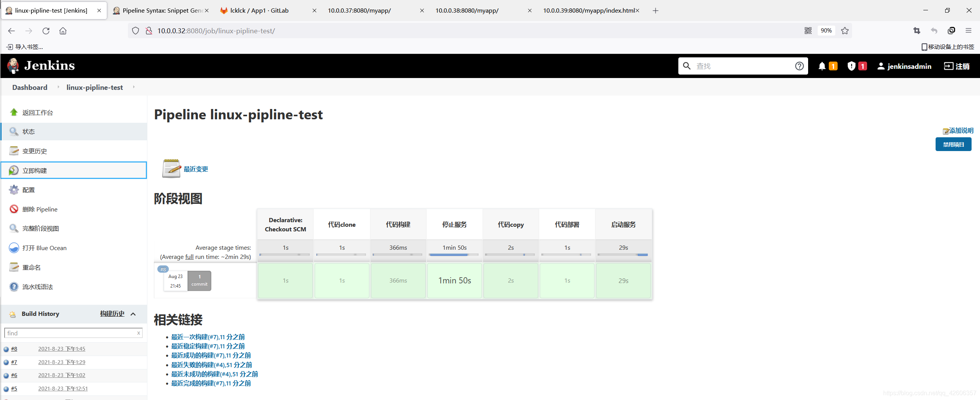
Task: Open the linux-pipline-test breadcrumb
Action: click(95, 87)
